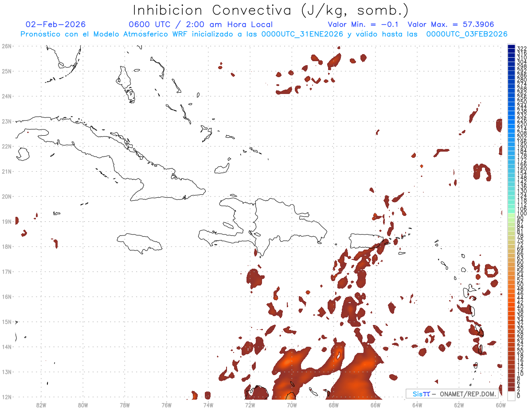Viewport: 532px width, 411px height.
Task: Click the colorbar value '0' at the bottom
Action: (519, 396)
